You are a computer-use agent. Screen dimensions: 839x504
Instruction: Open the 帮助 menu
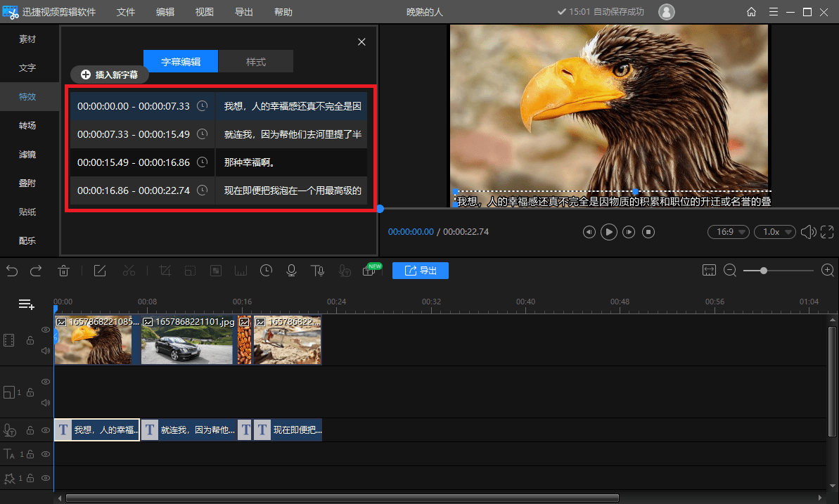pos(283,12)
